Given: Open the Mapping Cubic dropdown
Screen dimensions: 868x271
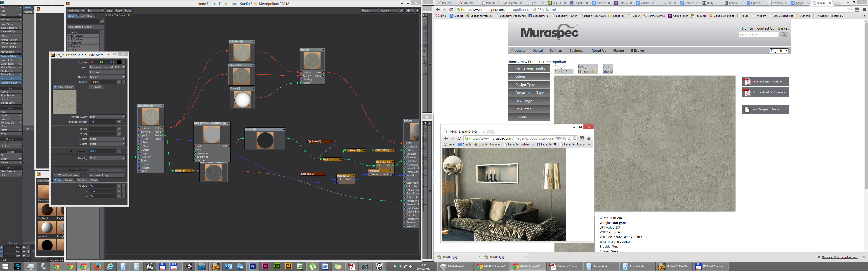Looking at the screenshot, I should coord(107,158).
